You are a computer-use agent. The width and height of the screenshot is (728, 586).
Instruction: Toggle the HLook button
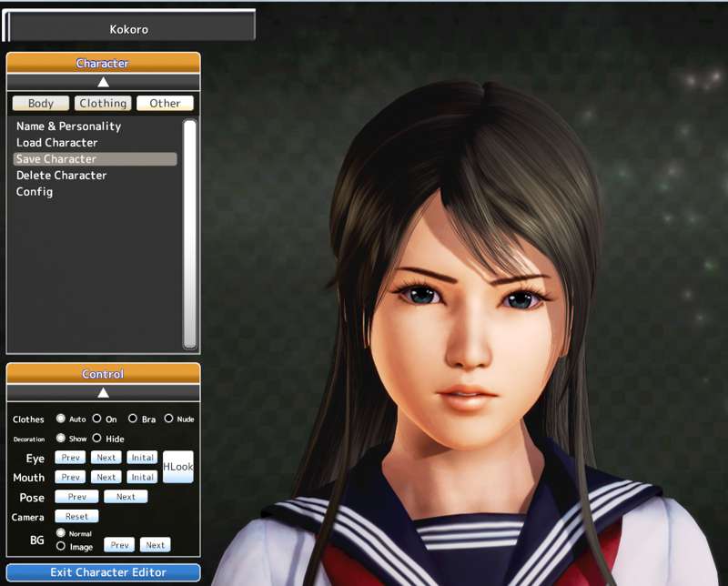(177, 467)
